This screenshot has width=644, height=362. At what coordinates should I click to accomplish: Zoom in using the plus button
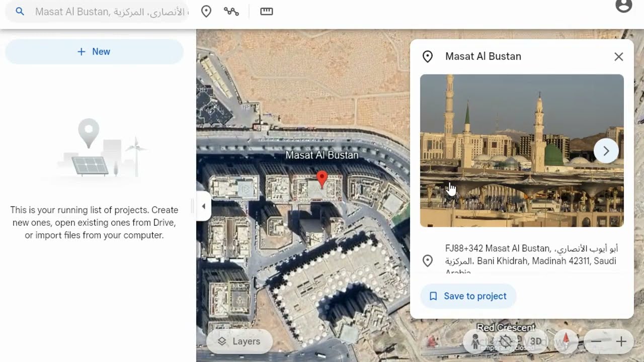(621, 342)
